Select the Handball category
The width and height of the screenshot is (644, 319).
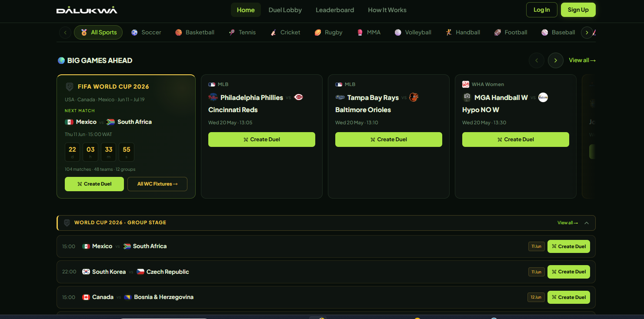[x=463, y=33]
